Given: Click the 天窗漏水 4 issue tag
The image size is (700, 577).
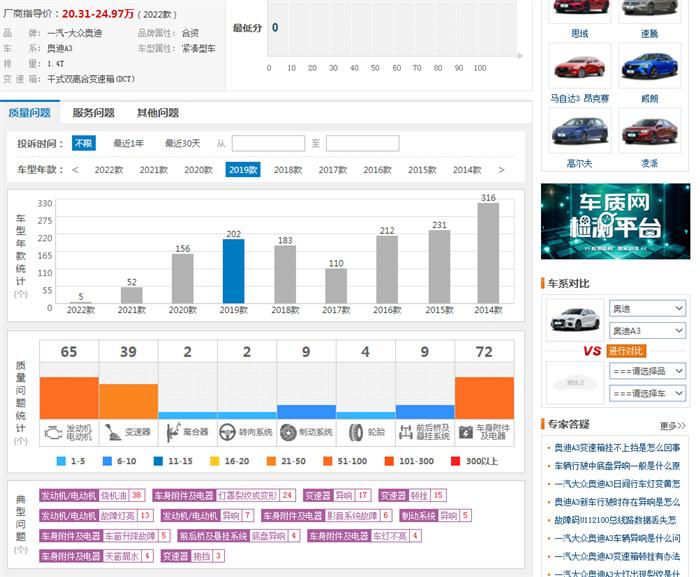Looking at the screenshot, I should click(x=96, y=556).
